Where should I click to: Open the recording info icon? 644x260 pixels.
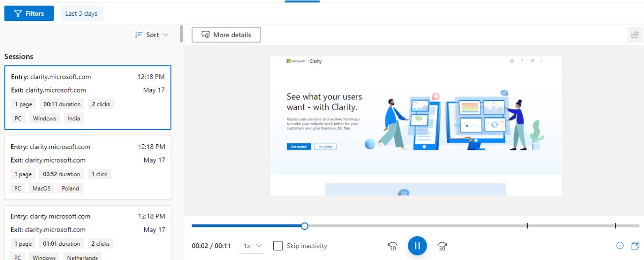coord(620,246)
